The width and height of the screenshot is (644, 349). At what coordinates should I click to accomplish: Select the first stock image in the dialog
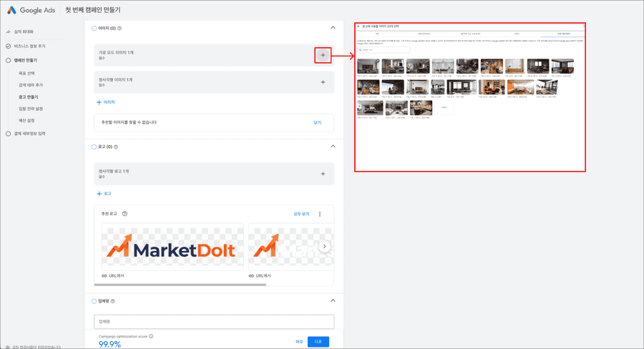(369, 66)
